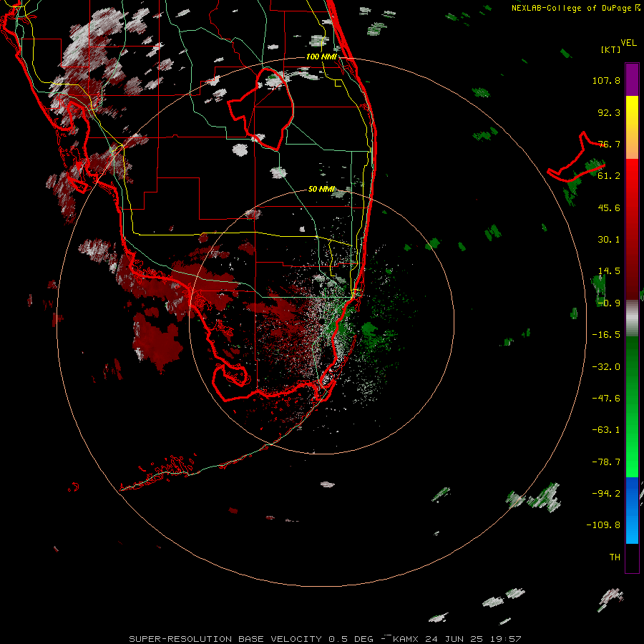The height and width of the screenshot is (644, 644).
Task: Click the 45.6 legend value
Action: (609, 208)
